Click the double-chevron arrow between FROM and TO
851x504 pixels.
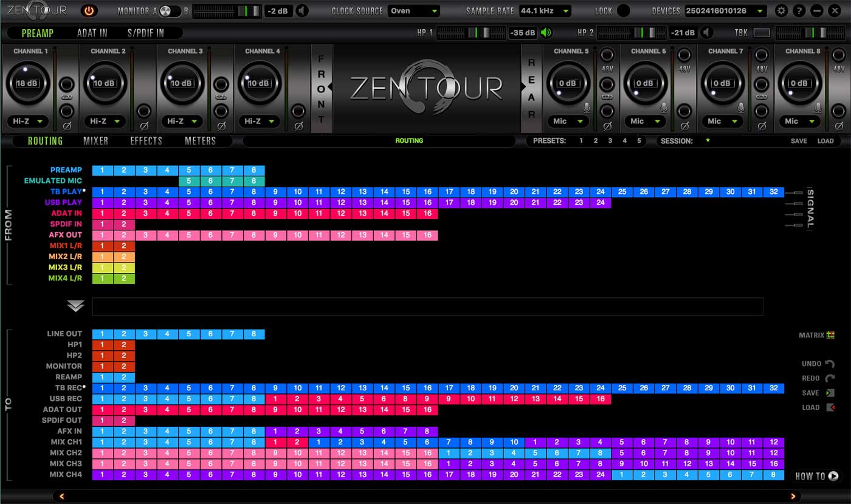[75, 306]
